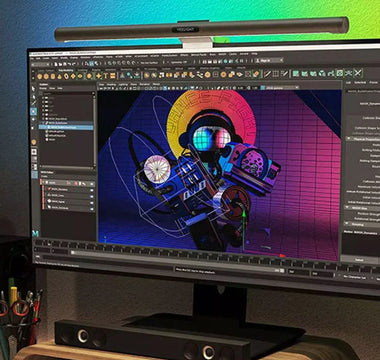Open the Outliner Display menu
The width and height of the screenshot is (380, 360).
(43, 88)
